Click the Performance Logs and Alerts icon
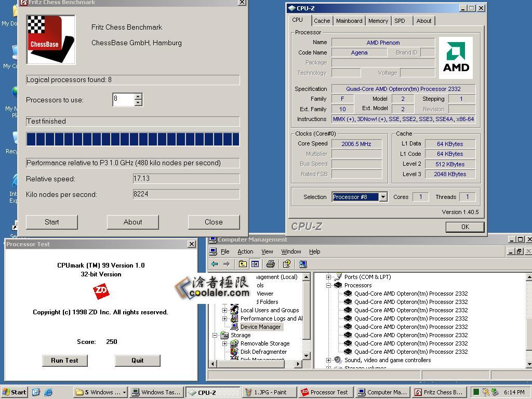This screenshot has width=532, height=399. (234, 318)
